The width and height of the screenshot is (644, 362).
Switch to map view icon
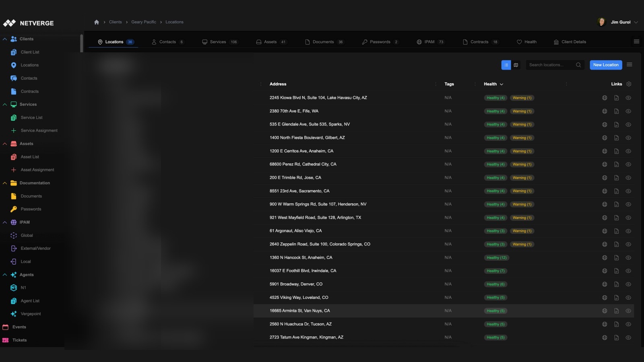tap(516, 65)
